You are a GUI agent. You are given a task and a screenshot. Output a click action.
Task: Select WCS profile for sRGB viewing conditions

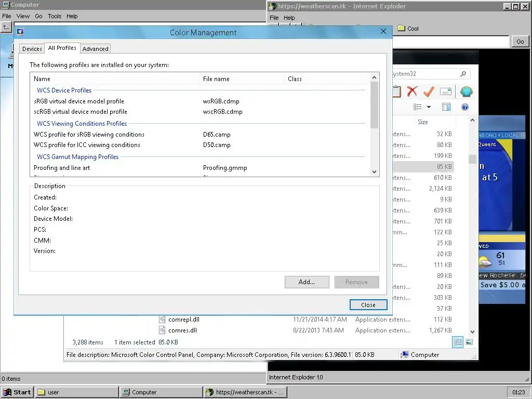[199, 135]
